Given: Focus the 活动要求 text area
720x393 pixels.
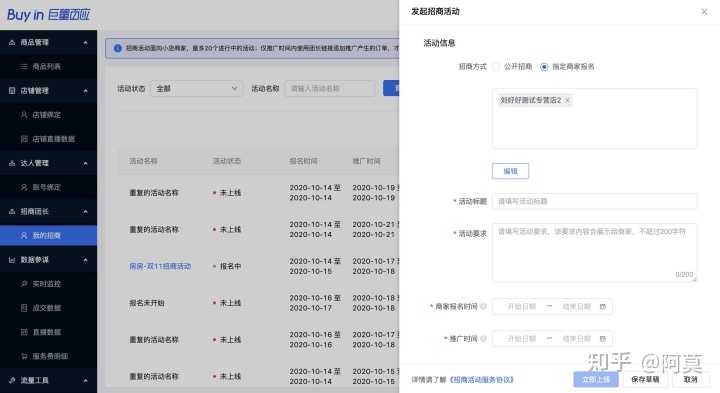Looking at the screenshot, I should (595, 253).
